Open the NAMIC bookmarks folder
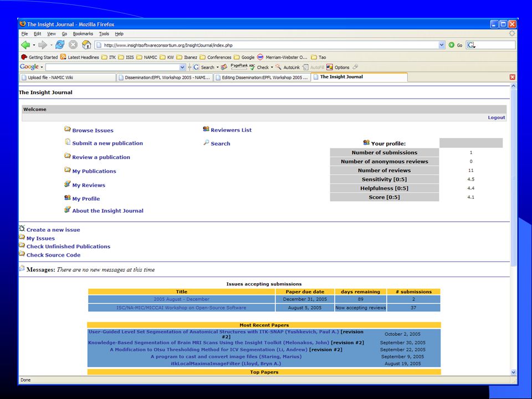532x399 pixels. pos(147,57)
